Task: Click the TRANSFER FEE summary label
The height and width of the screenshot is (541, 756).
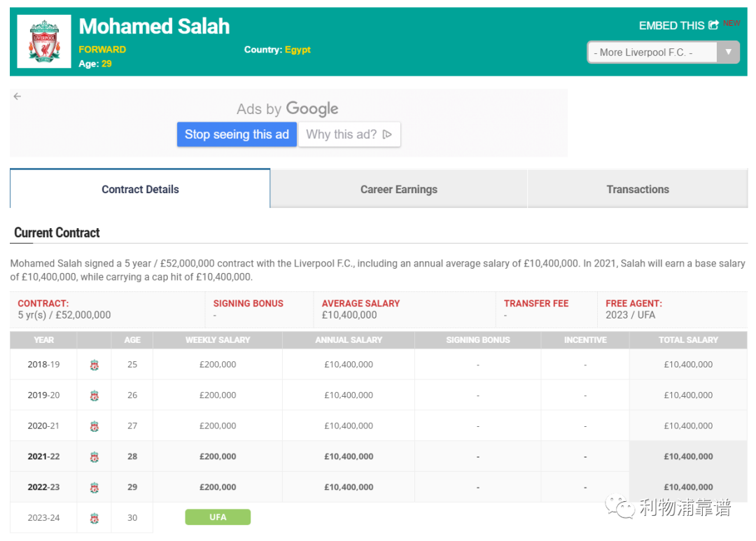Action: [536, 303]
